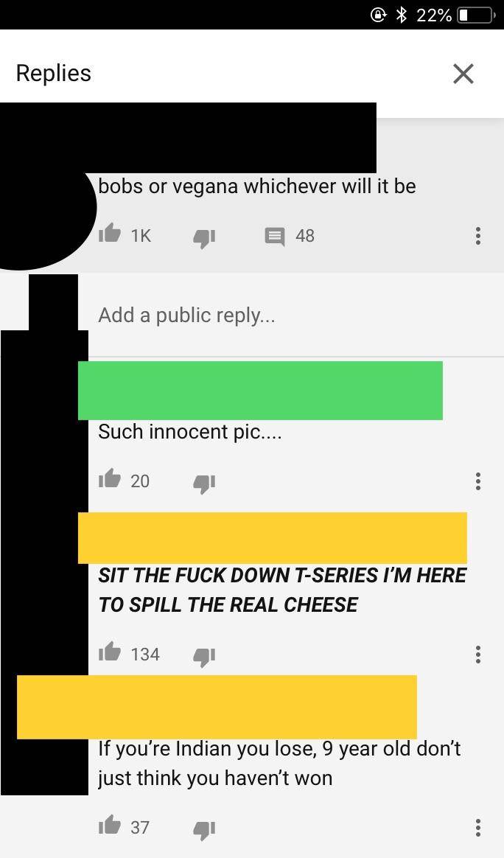Tap the yellow username above "If you're Indian"

click(x=217, y=707)
